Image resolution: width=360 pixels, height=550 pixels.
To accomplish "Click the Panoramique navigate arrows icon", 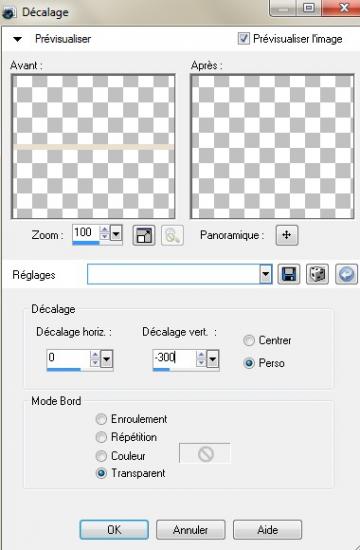I will 287,235.
